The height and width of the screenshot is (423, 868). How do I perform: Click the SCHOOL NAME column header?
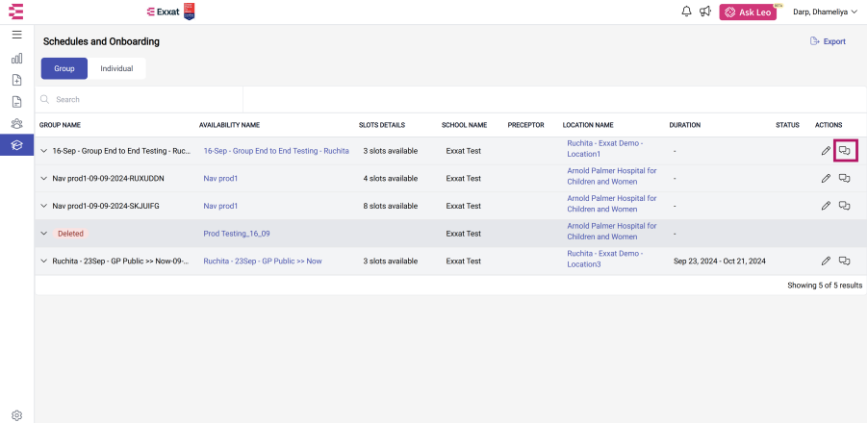click(x=465, y=125)
